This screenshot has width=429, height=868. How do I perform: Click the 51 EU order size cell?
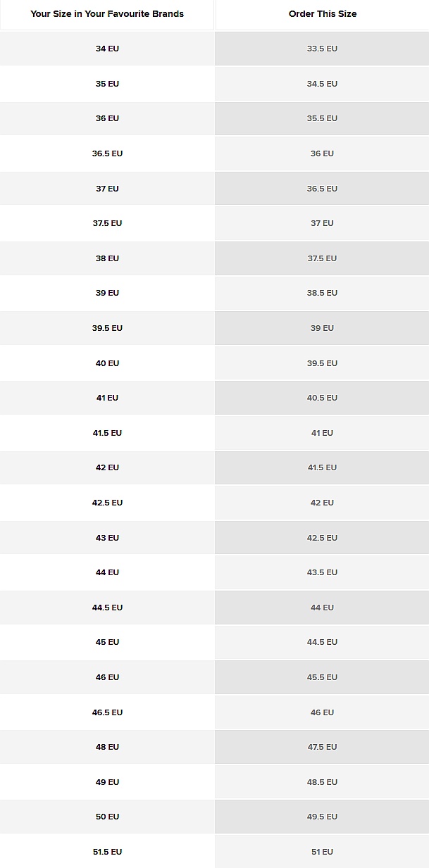click(322, 852)
